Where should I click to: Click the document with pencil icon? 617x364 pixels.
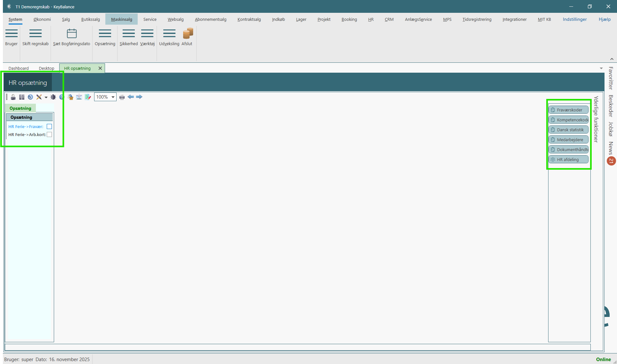pyautogui.click(x=88, y=97)
